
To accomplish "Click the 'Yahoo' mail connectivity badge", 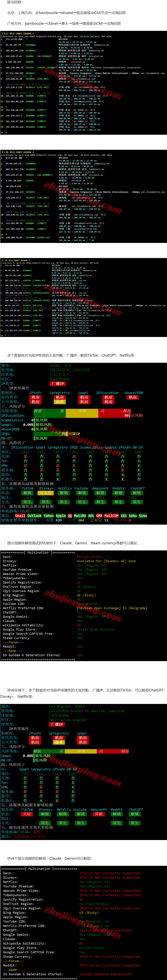I will (48, 516).
